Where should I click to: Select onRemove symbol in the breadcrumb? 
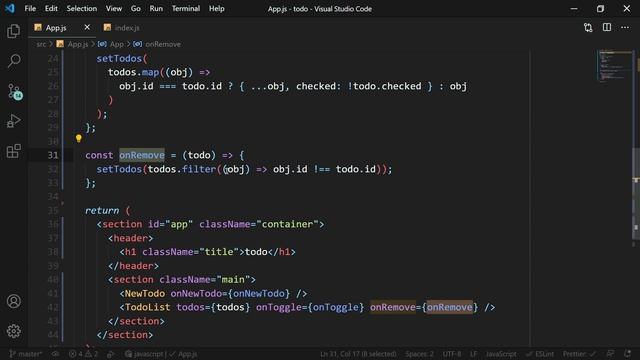coord(163,44)
